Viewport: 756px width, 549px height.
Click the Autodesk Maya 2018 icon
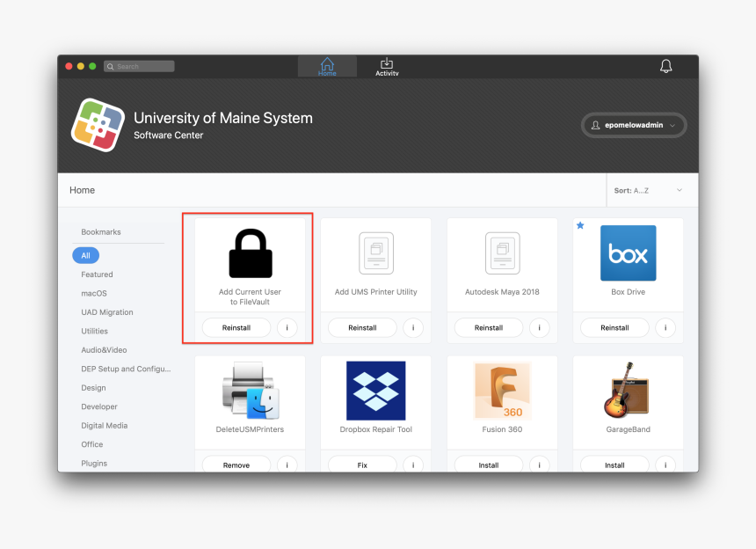[503, 253]
